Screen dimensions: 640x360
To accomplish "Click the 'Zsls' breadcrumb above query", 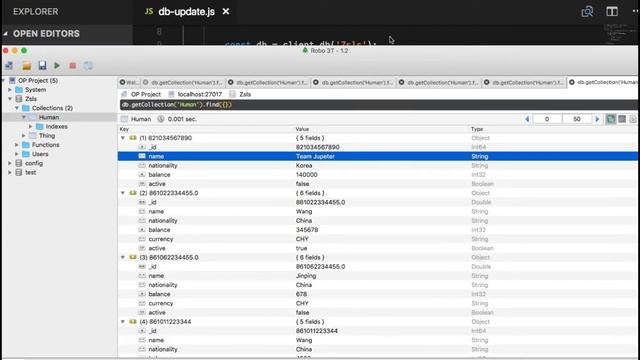I will tap(245, 94).
